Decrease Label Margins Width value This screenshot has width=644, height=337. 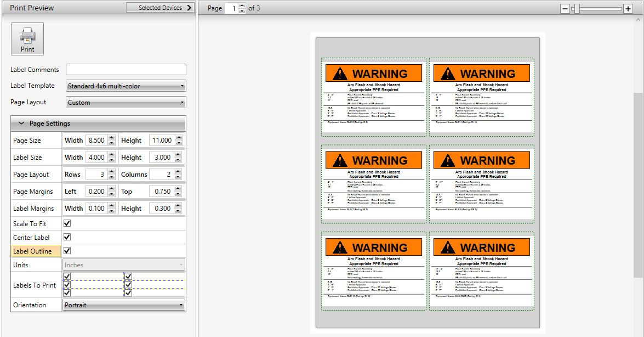click(111, 211)
